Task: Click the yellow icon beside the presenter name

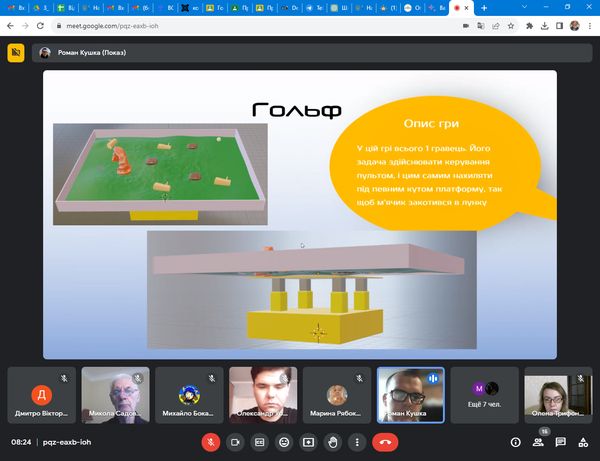Action: pos(16,53)
